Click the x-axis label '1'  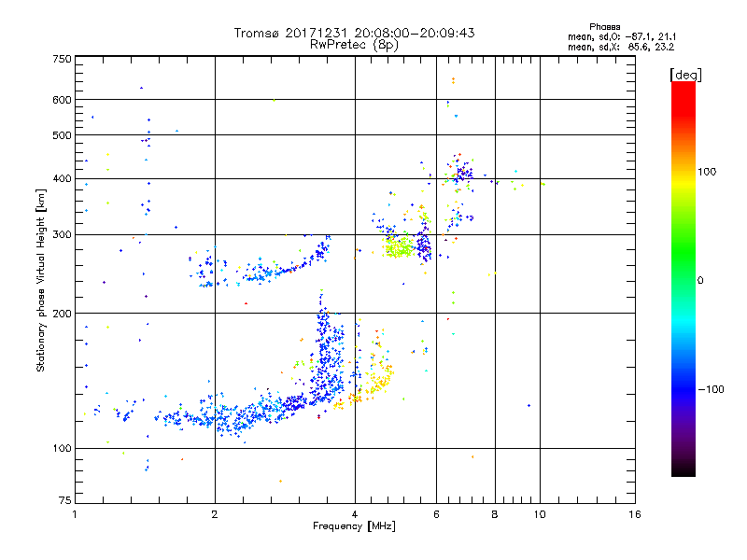coord(75,514)
